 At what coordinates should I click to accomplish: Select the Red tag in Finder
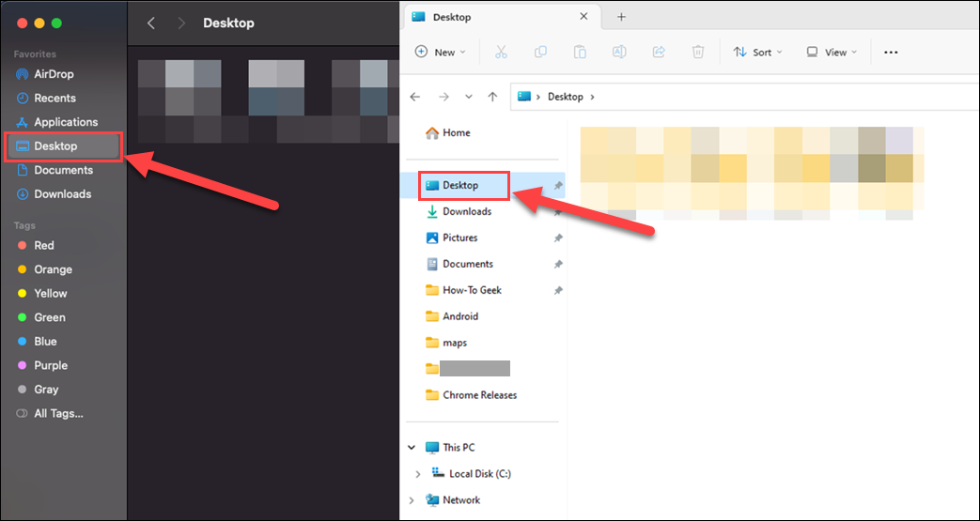click(x=44, y=245)
